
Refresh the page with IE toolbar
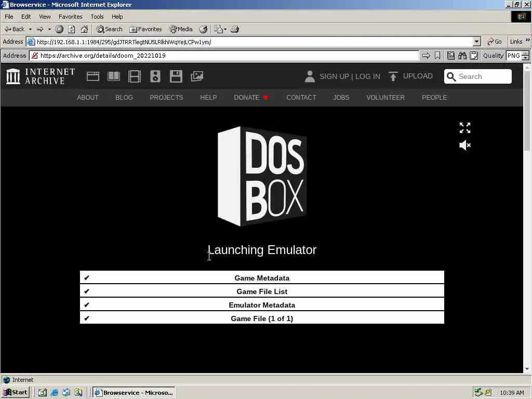[72, 29]
